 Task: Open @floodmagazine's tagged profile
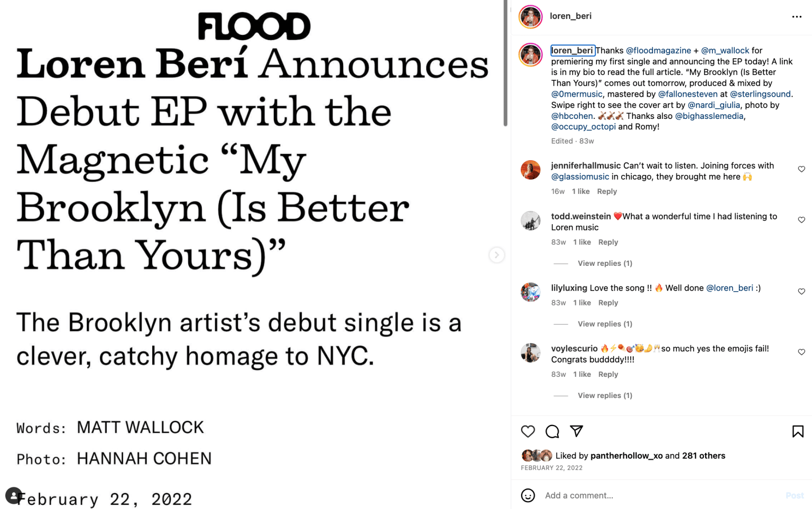[x=658, y=50]
